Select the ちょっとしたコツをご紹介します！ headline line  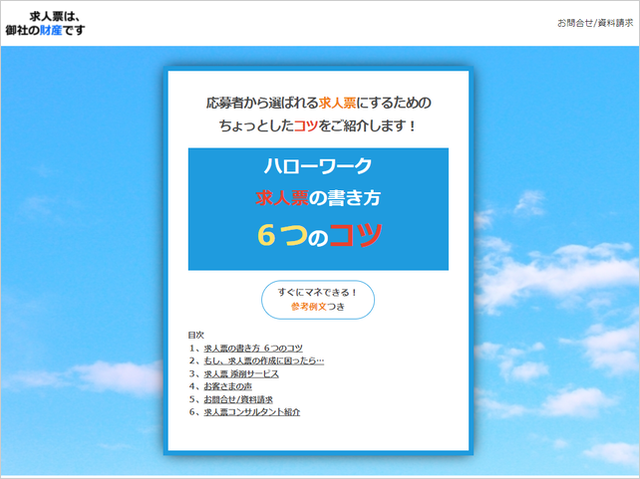click(x=318, y=126)
